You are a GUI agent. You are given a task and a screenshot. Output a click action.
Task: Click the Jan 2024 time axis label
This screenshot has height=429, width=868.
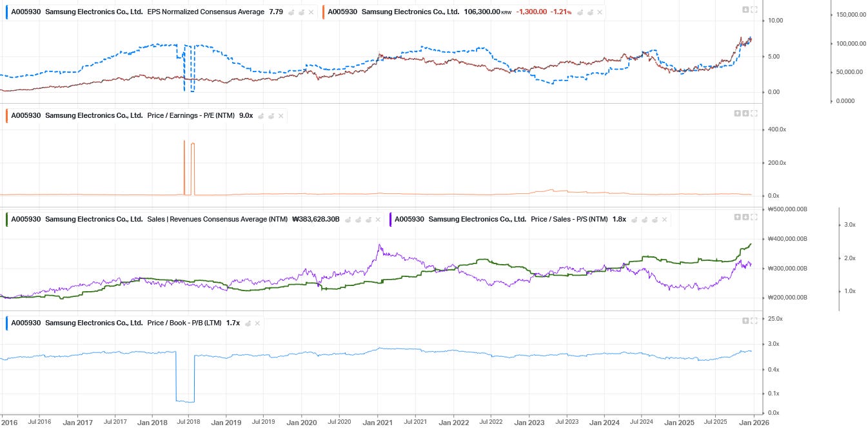(x=604, y=423)
